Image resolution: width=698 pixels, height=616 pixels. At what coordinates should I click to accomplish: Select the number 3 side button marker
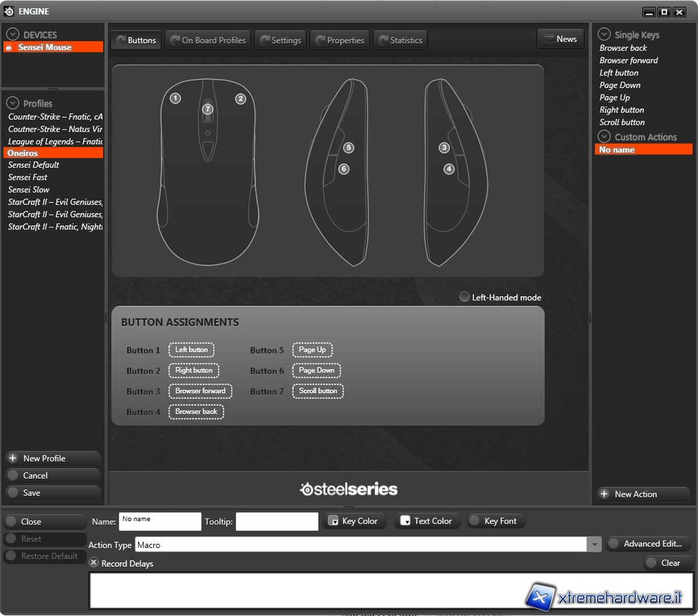444,148
